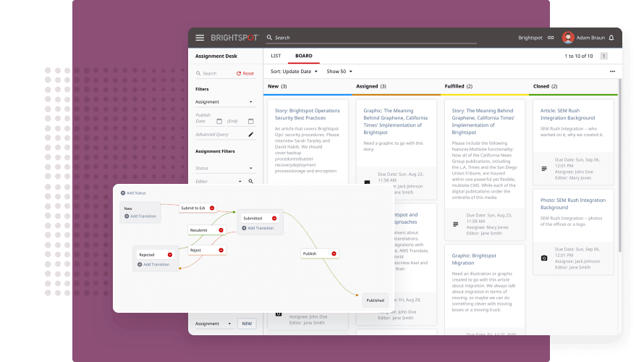644x362 pixels.
Task: Open Article: SEM Rush Integration Background
Action: pyautogui.click(x=567, y=114)
